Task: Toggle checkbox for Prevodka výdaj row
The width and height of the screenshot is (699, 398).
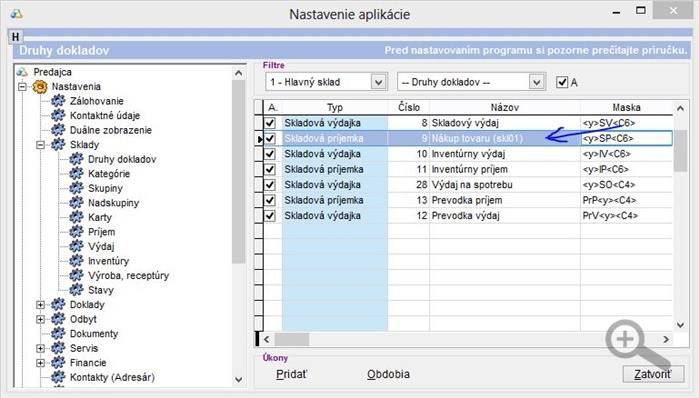Action: click(x=270, y=215)
